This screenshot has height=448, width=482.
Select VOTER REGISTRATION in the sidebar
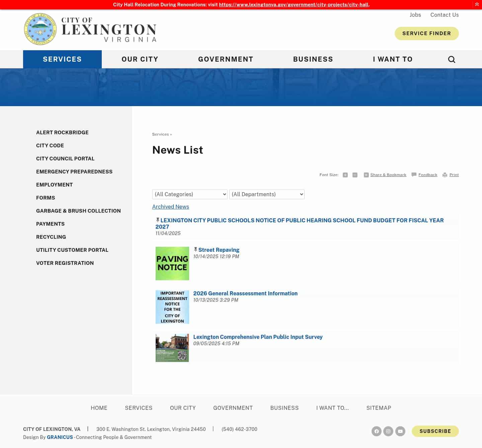[65, 263]
